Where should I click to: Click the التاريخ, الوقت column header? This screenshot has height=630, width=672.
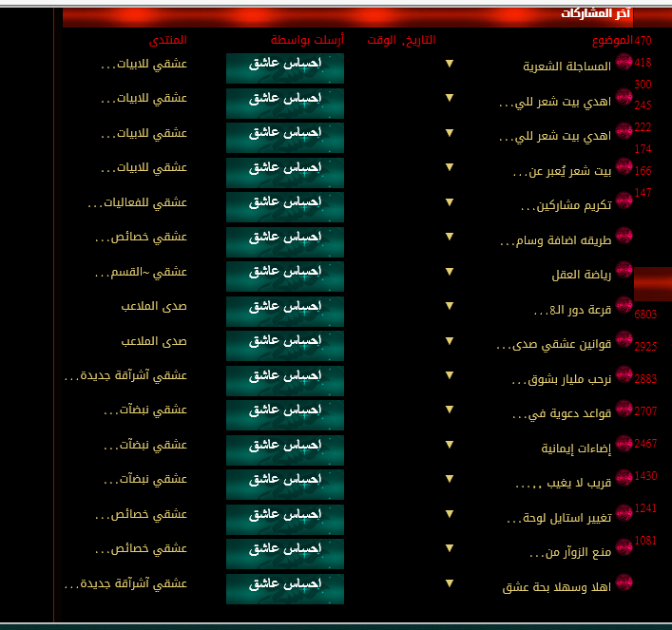point(401,40)
